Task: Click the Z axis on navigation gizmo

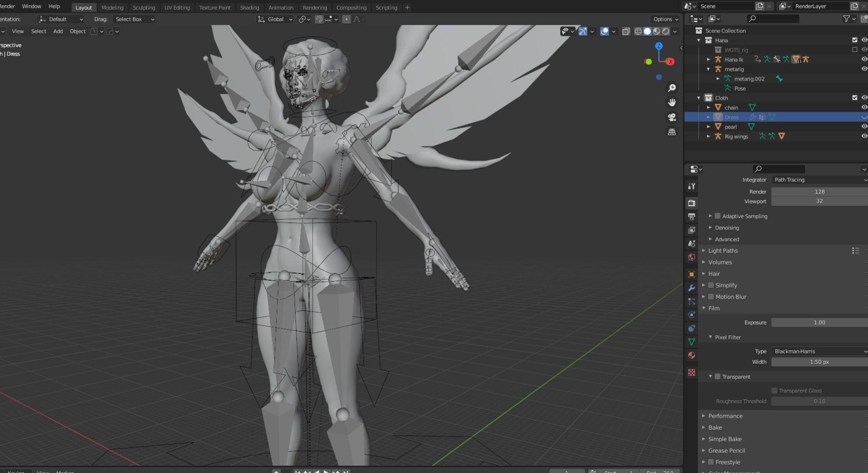Action: click(658, 46)
